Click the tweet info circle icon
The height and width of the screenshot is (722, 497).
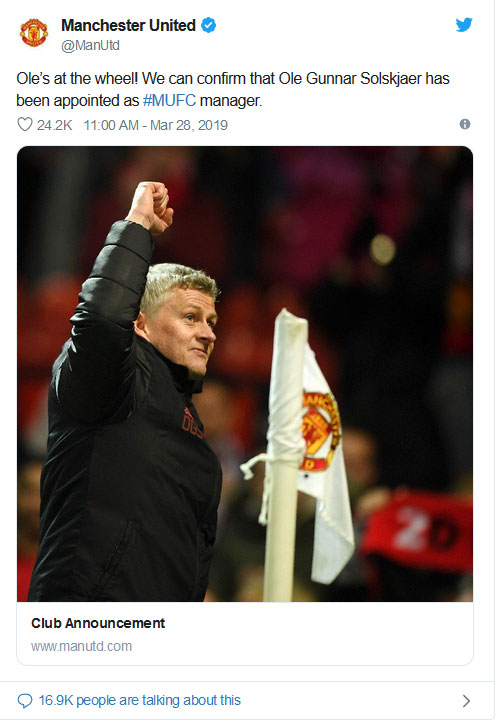click(465, 124)
